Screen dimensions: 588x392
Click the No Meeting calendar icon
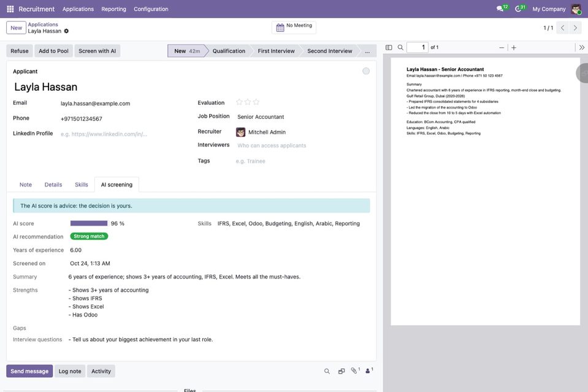(280, 28)
